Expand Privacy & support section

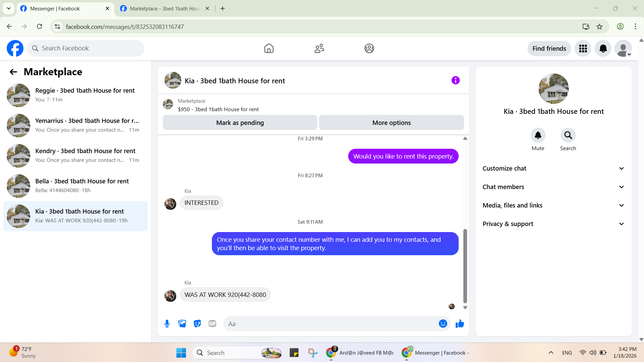tap(553, 224)
